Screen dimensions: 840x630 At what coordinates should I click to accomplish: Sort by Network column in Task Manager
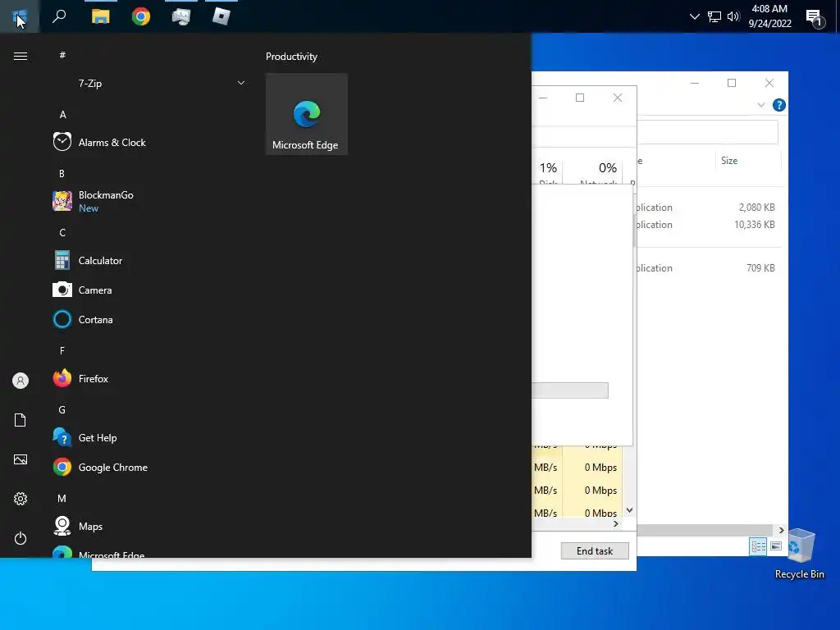(593, 171)
